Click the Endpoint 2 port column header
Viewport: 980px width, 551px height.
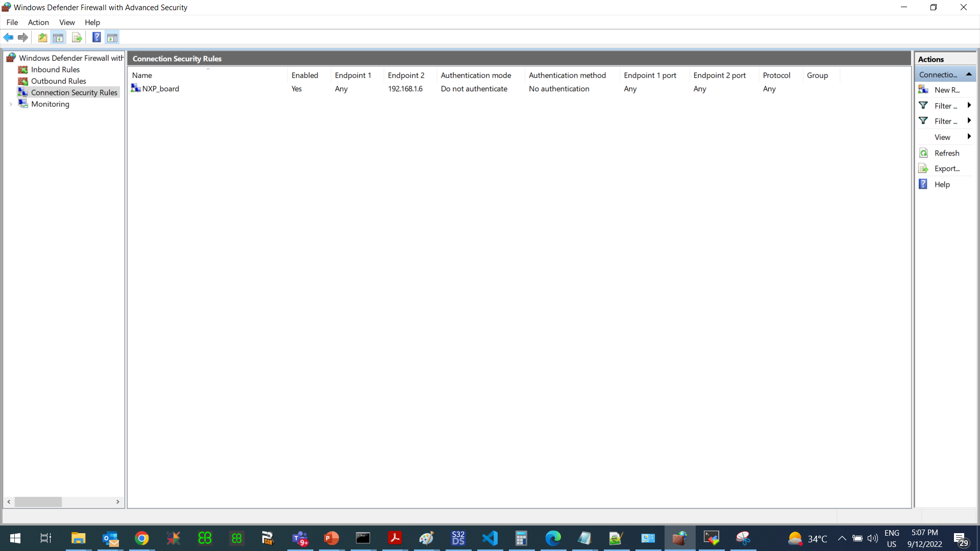coord(723,75)
